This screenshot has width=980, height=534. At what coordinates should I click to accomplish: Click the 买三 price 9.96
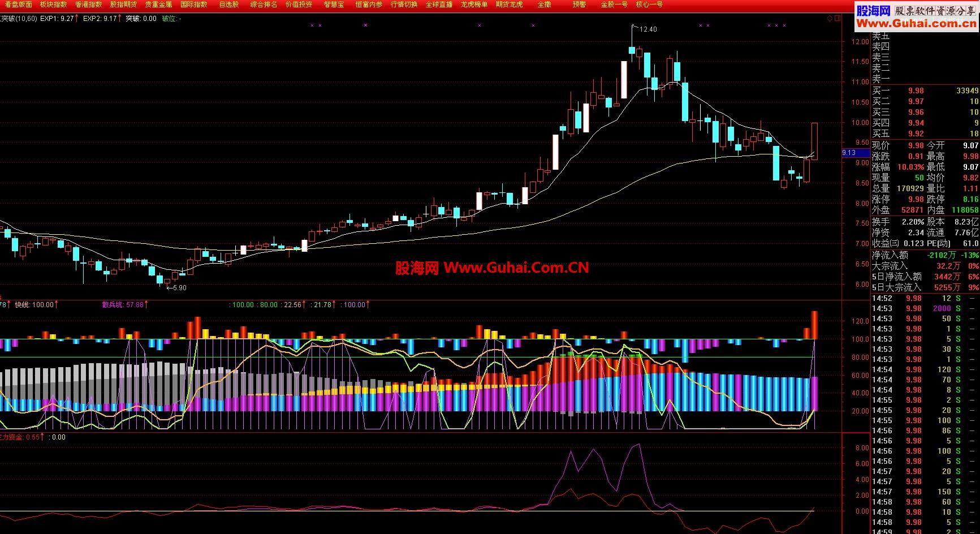[916, 112]
